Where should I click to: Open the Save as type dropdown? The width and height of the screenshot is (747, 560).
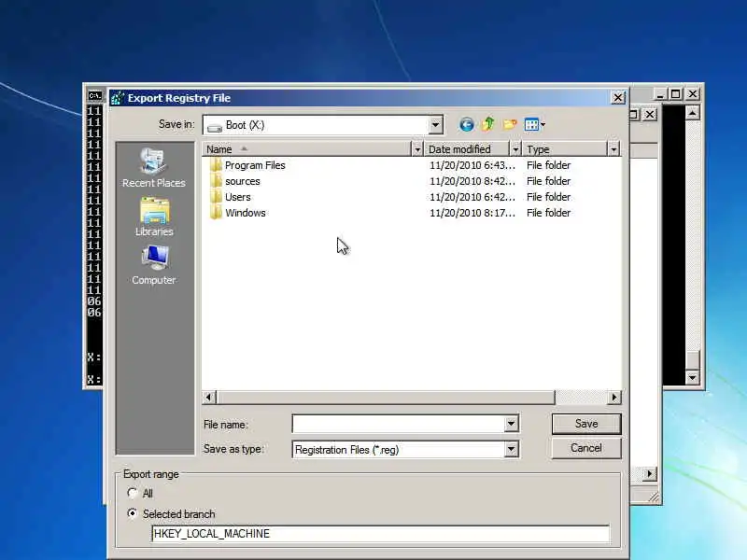click(511, 449)
